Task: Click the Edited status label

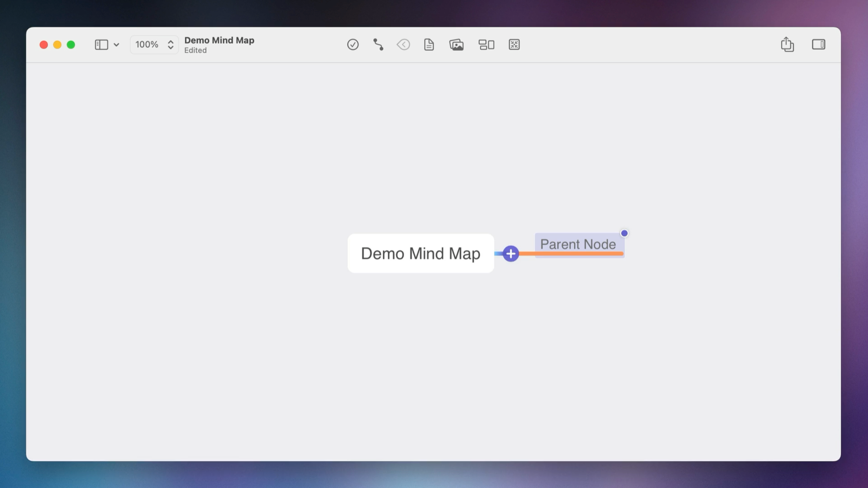Action: pyautogui.click(x=195, y=50)
